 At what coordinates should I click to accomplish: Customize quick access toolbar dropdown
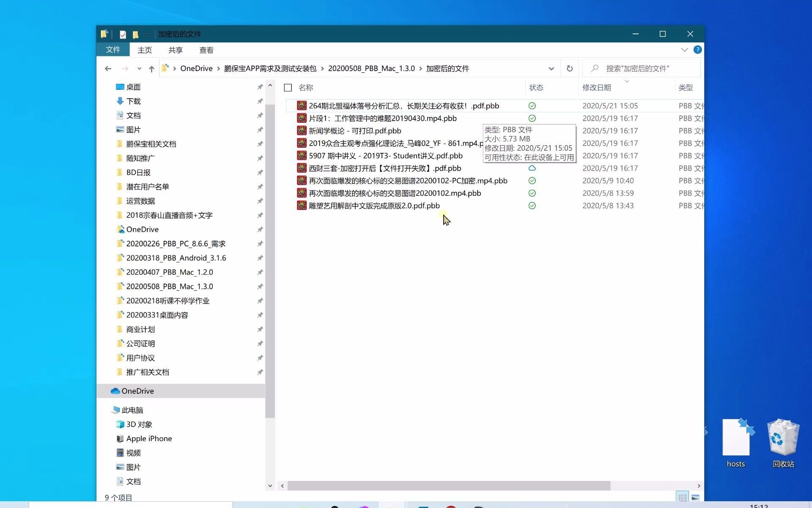click(x=147, y=34)
